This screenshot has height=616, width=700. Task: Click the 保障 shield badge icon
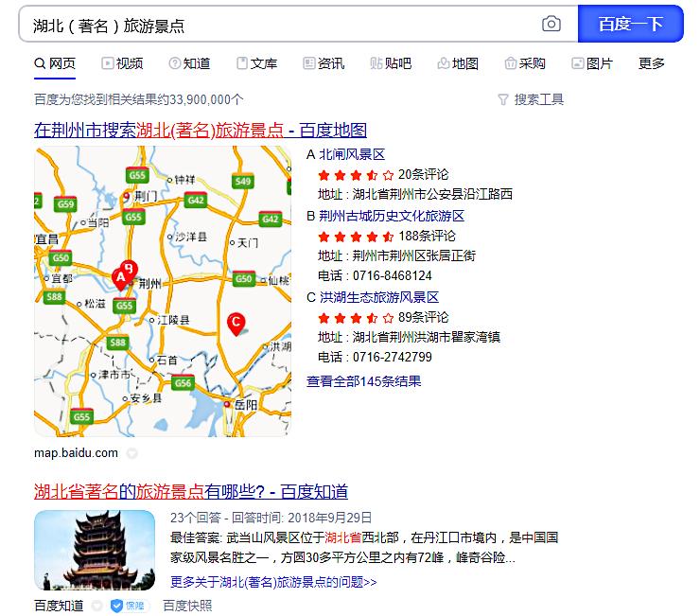coord(116,607)
